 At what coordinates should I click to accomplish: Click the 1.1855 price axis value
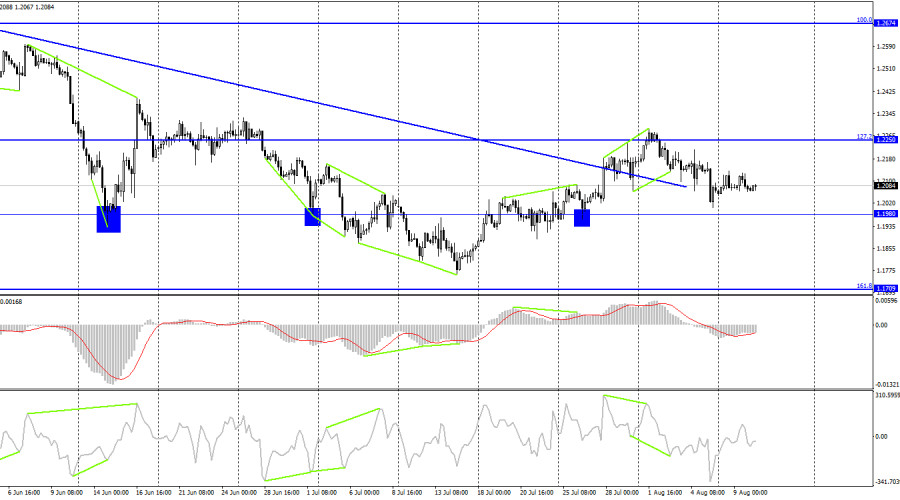(886, 249)
